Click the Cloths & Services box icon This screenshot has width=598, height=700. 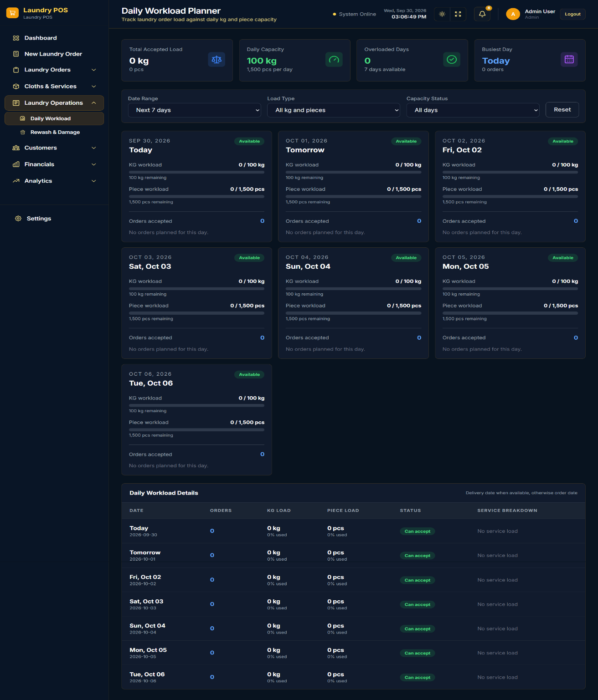click(16, 87)
